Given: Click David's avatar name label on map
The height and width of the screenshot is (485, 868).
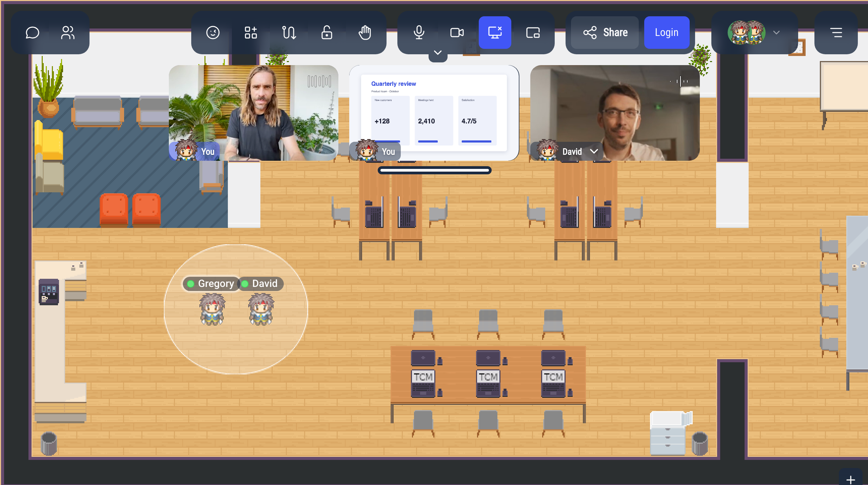Looking at the screenshot, I should pos(260,284).
